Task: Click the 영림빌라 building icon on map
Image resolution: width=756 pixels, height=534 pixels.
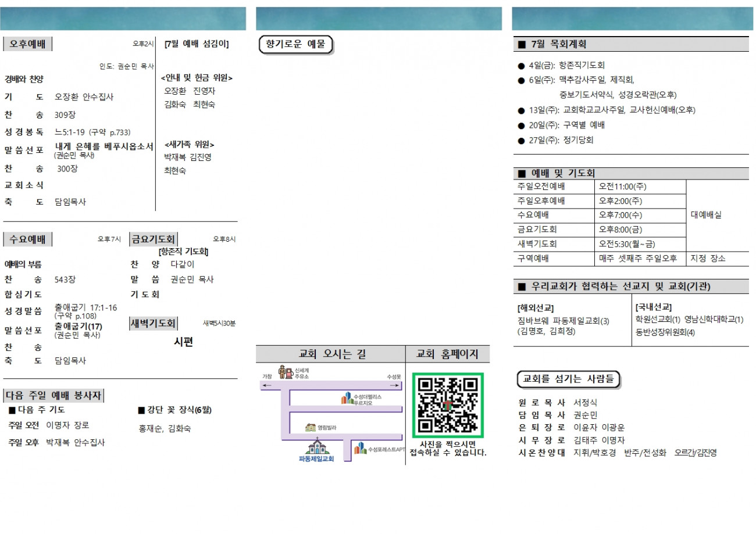Action: (x=311, y=428)
